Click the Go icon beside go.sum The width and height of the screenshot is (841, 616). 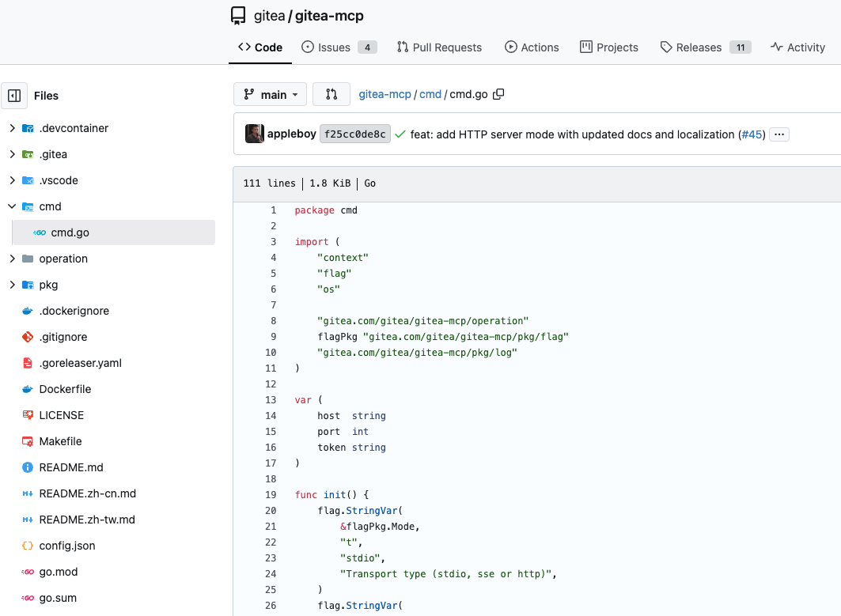click(x=28, y=598)
